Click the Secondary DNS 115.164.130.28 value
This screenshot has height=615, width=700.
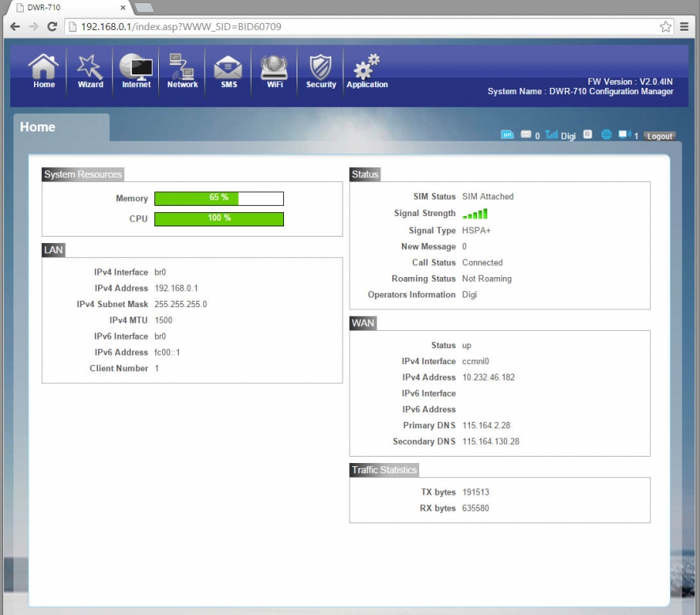[x=490, y=442]
